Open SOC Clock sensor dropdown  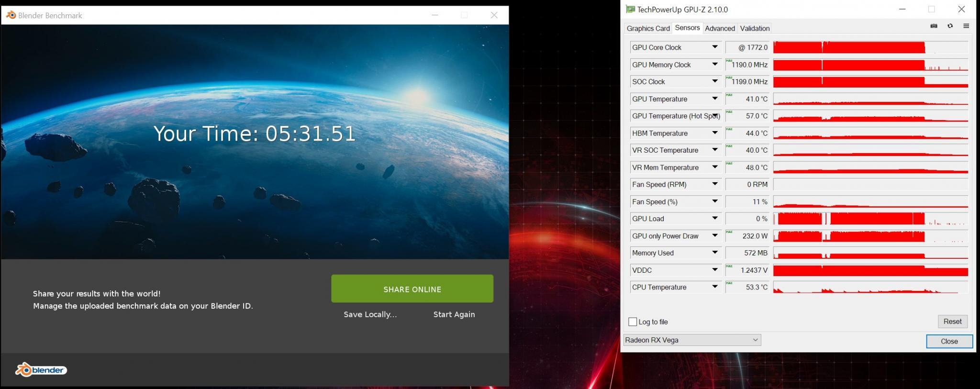point(714,81)
